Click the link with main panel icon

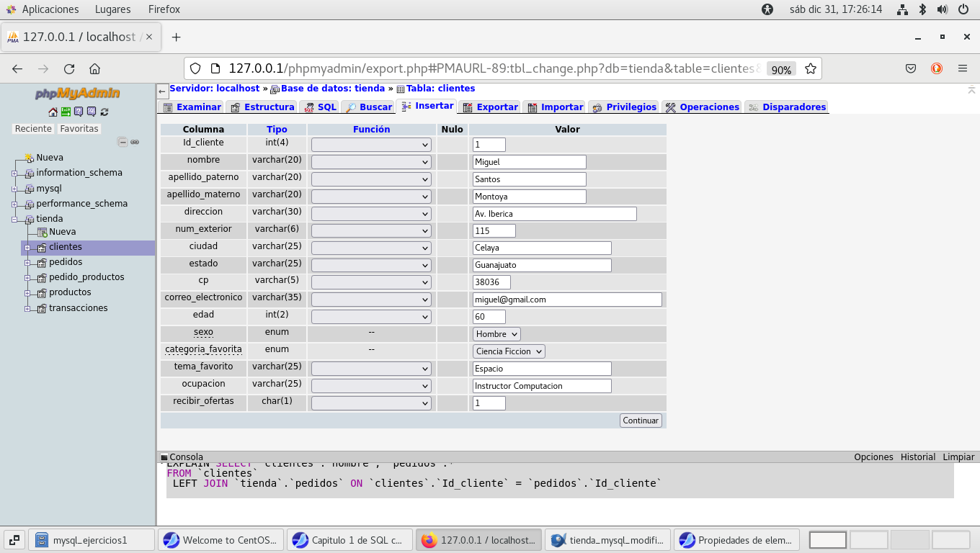[135, 142]
